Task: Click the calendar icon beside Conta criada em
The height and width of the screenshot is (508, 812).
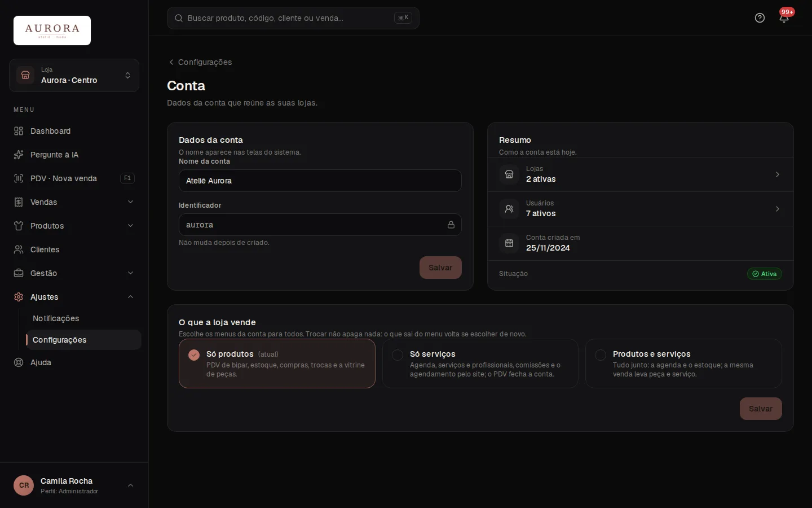Action: (509, 243)
